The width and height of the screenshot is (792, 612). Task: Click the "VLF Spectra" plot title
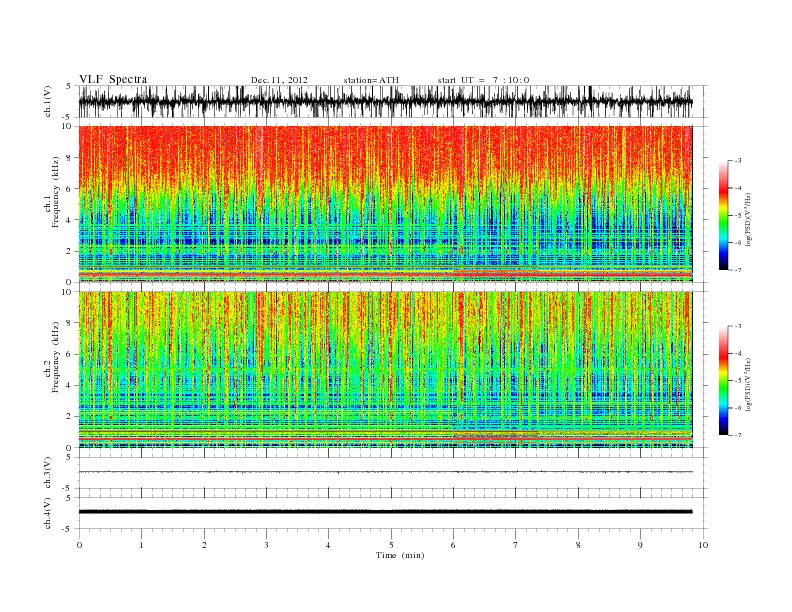coord(113,79)
